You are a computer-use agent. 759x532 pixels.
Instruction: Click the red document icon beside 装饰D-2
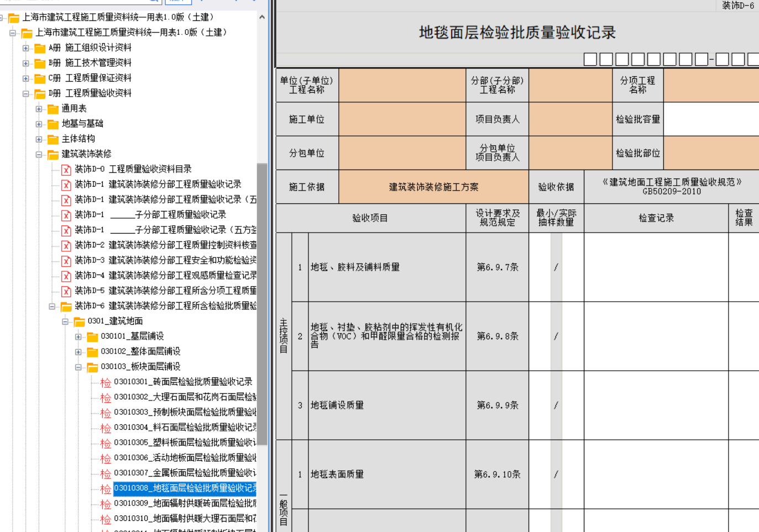(x=66, y=245)
